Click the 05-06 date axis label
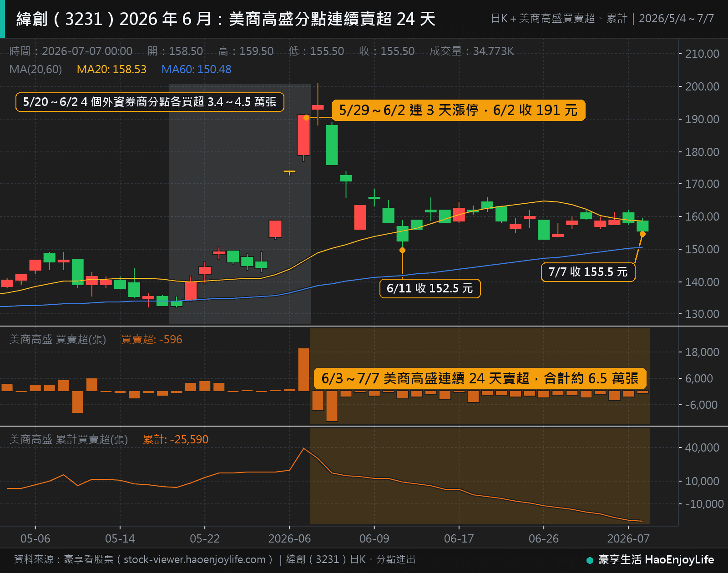Viewport: 728px width, 573px height. pos(35,538)
